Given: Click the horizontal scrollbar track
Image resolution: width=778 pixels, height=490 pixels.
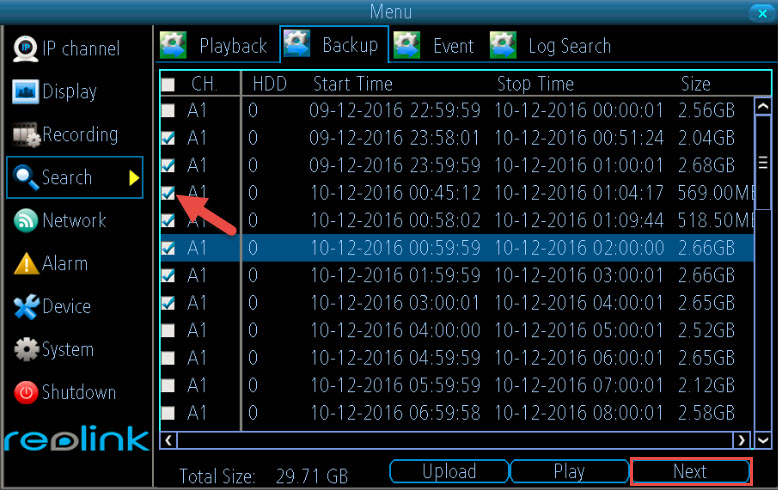Looking at the screenshot, I should click(x=455, y=440).
